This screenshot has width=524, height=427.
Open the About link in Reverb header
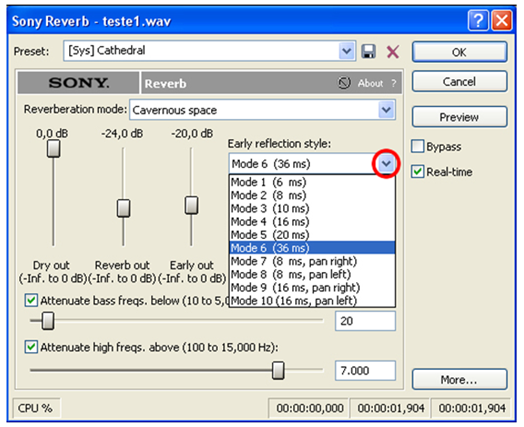370,83
